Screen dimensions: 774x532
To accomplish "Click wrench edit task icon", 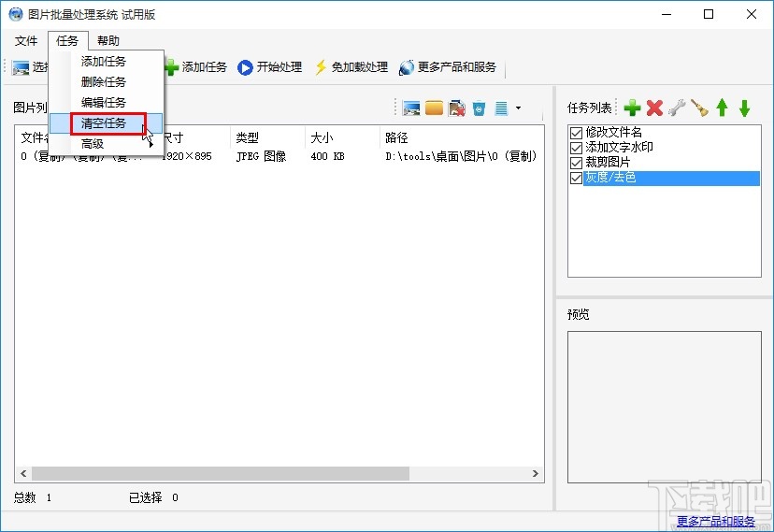I will coord(677,108).
